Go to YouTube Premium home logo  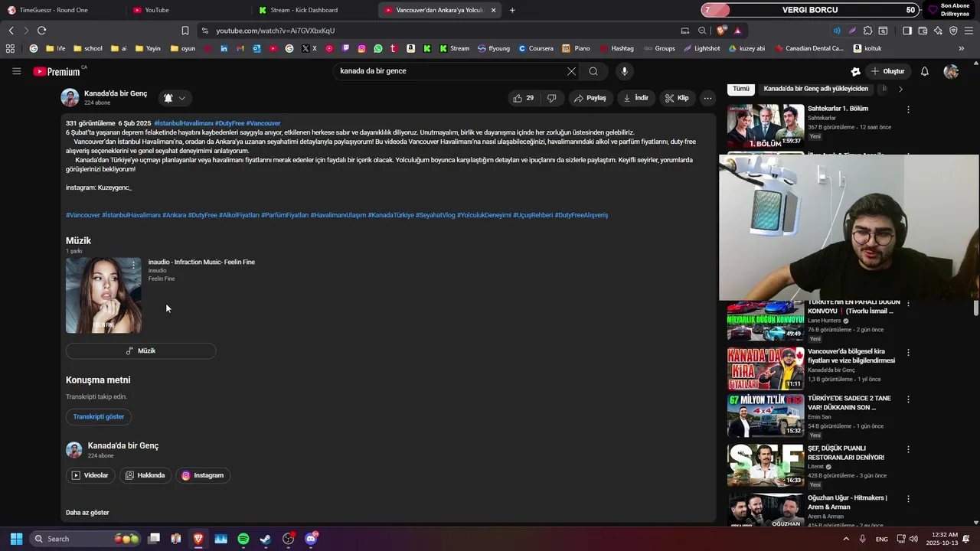click(x=58, y=71)
